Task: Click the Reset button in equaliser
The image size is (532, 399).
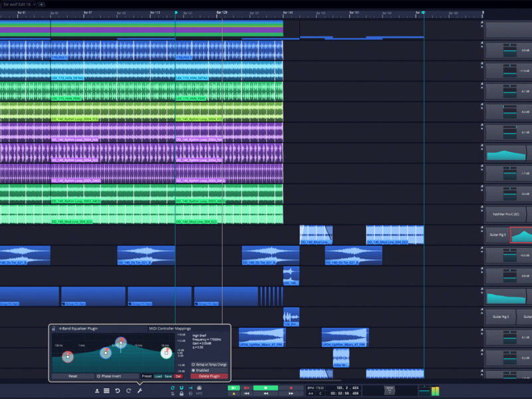Action: click(x=73, y=376)
